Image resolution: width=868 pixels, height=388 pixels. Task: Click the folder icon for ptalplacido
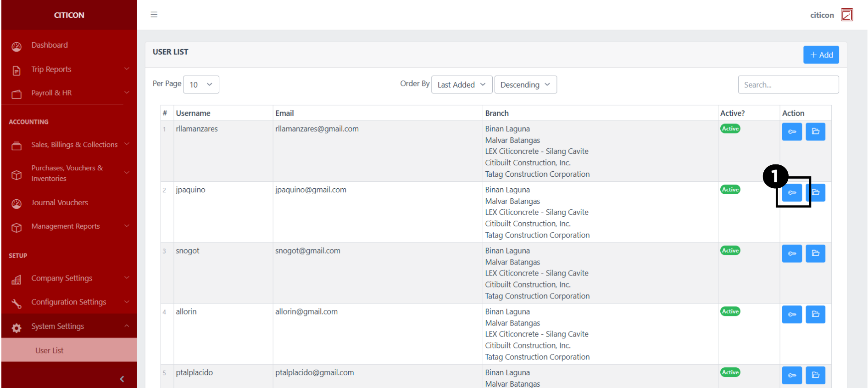[x=815, y=376]
